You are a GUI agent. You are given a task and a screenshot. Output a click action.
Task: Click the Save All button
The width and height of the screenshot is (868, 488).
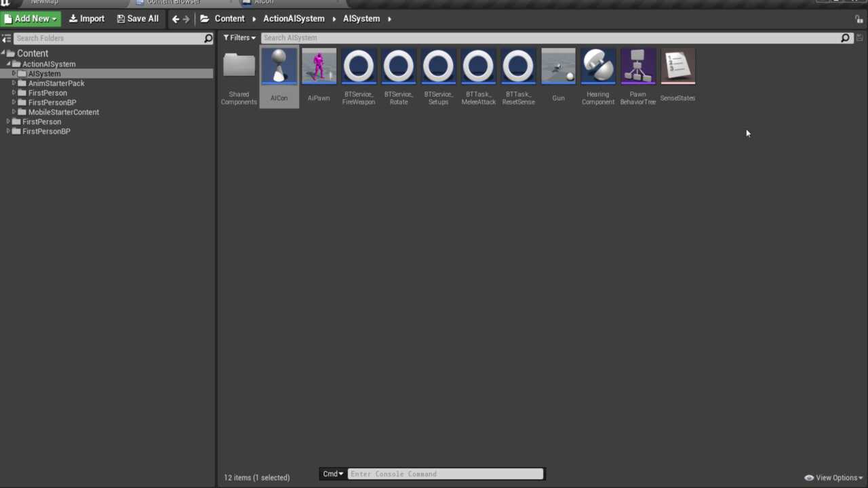(x=138, y=19)
